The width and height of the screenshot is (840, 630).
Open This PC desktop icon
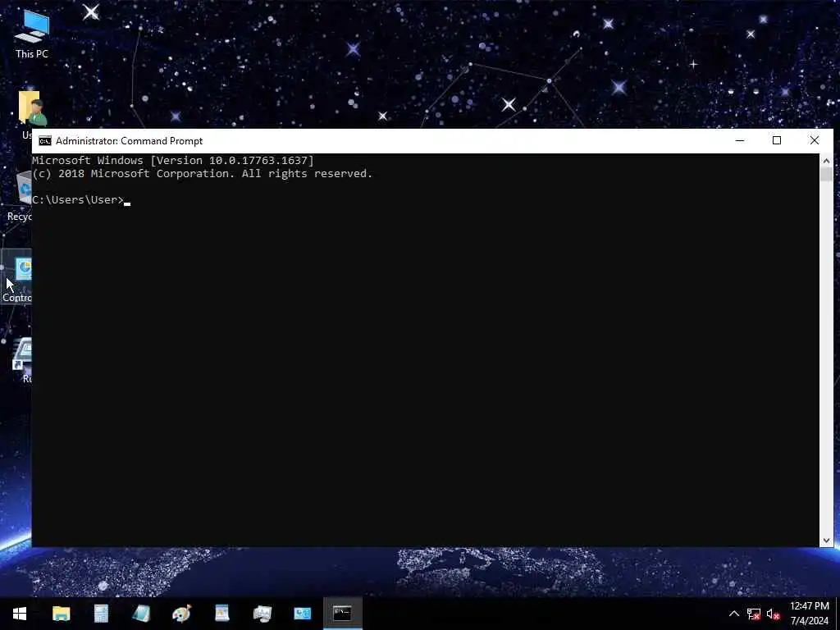(32, 34)
